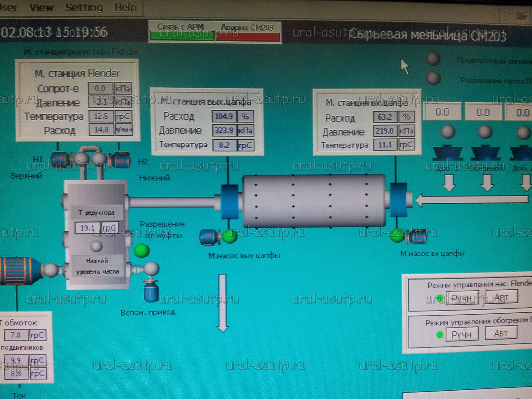Click the outlet trunnion Давление value field
Screen dimensions: 532x399
pos(224,130)
